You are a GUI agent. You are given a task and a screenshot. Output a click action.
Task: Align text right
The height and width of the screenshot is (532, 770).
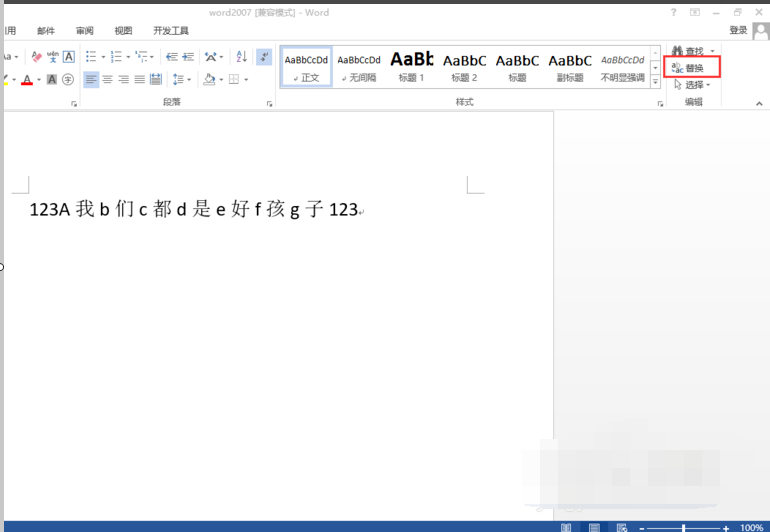click(124, 79)
